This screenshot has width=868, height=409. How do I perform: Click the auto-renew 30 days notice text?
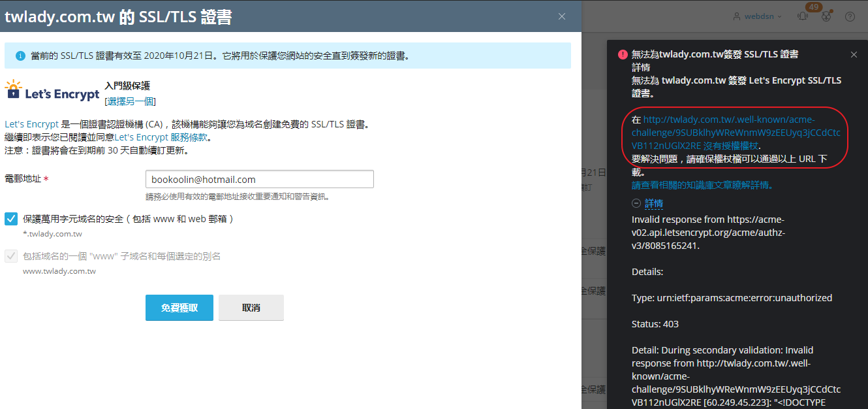click(97, 150)
